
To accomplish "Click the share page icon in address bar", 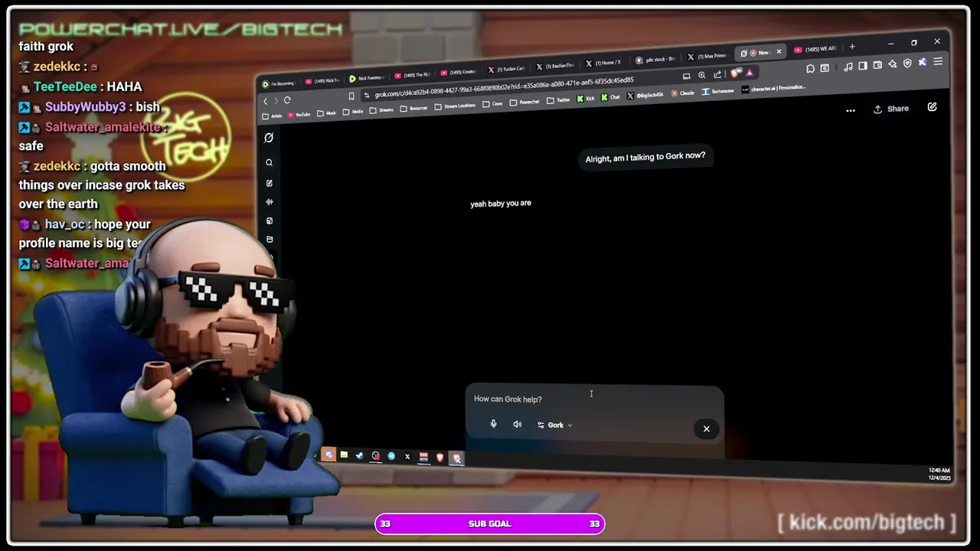I will coord(717,74).
